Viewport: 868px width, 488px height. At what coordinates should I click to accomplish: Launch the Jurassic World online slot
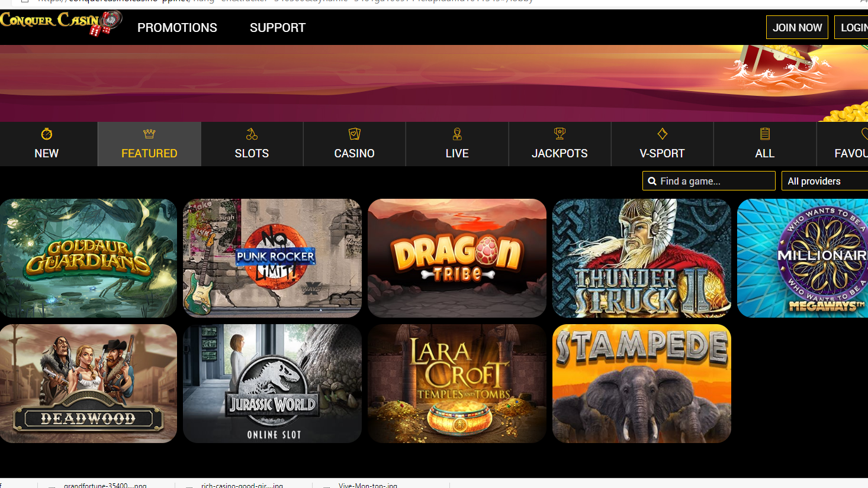272,383
